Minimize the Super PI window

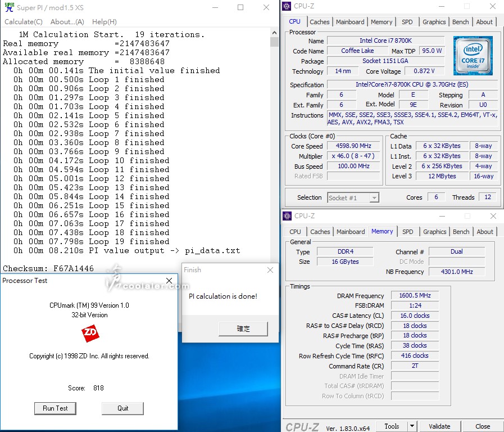(215, 7)
